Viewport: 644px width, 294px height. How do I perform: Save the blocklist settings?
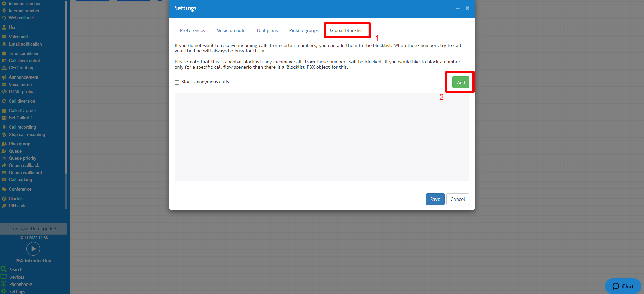(x=435, y=199)
